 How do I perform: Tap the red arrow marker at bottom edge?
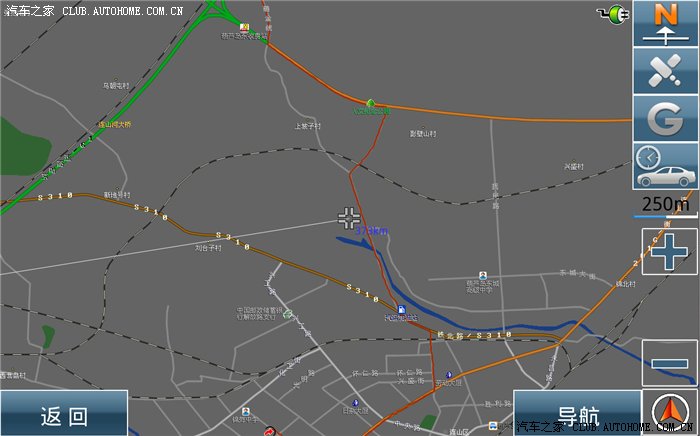pos(268,431)
